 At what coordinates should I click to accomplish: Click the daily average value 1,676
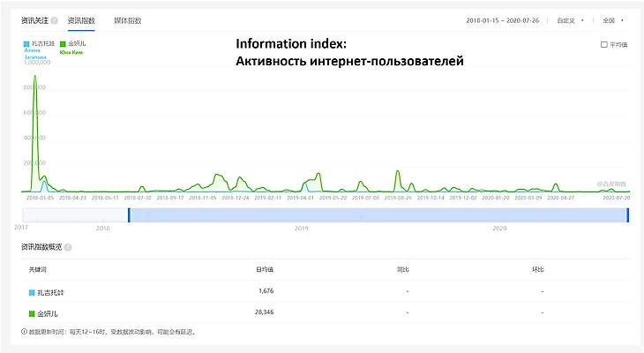click(x=266, y=291)
